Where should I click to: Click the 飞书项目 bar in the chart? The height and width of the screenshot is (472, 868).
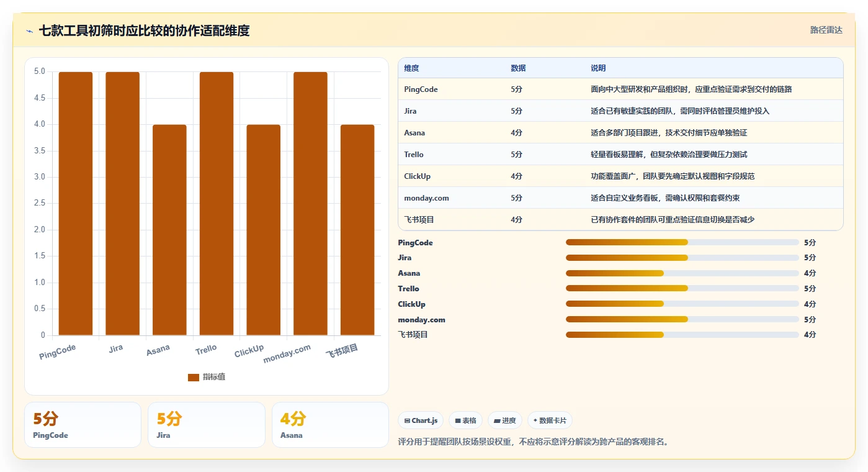(357, 230)
